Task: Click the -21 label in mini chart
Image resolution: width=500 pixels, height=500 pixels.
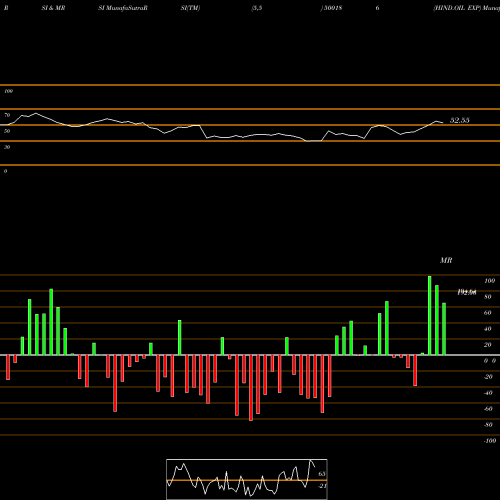Action: click(x=322, y=486)
